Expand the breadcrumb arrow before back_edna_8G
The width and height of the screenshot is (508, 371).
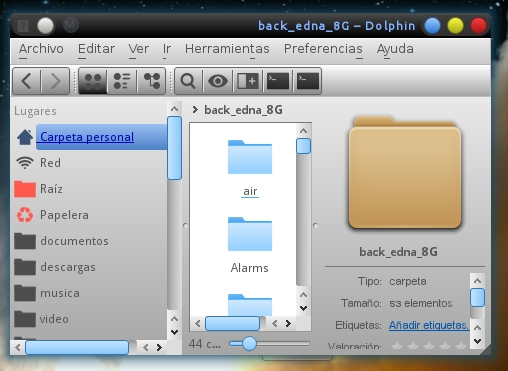pyautogui.click(x=195, y=109)
